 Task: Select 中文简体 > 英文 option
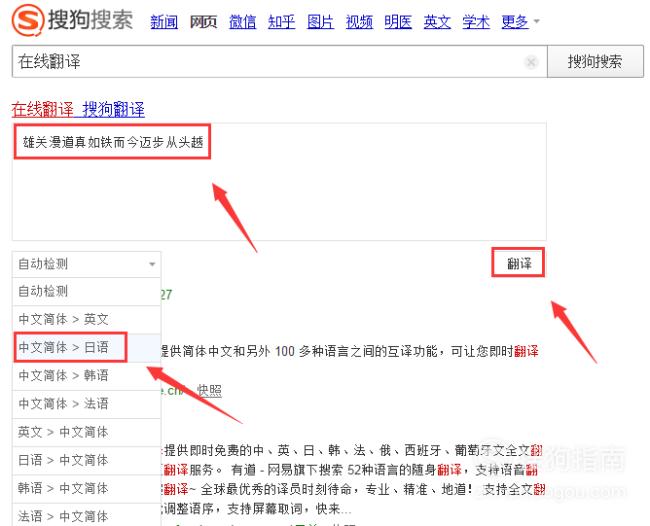[86, 320]
